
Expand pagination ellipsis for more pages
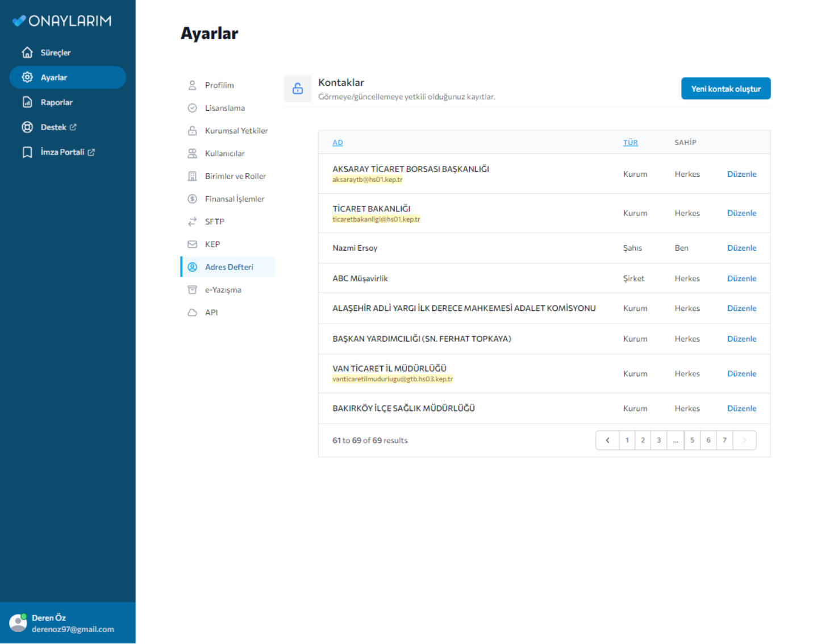(x=676, y=441)
